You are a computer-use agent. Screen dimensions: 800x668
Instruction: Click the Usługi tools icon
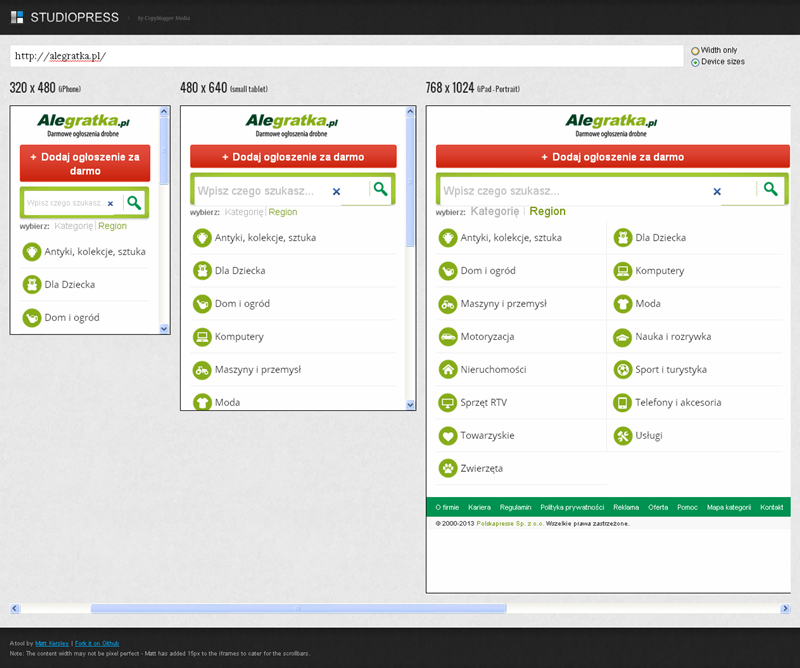pos(622,436)
